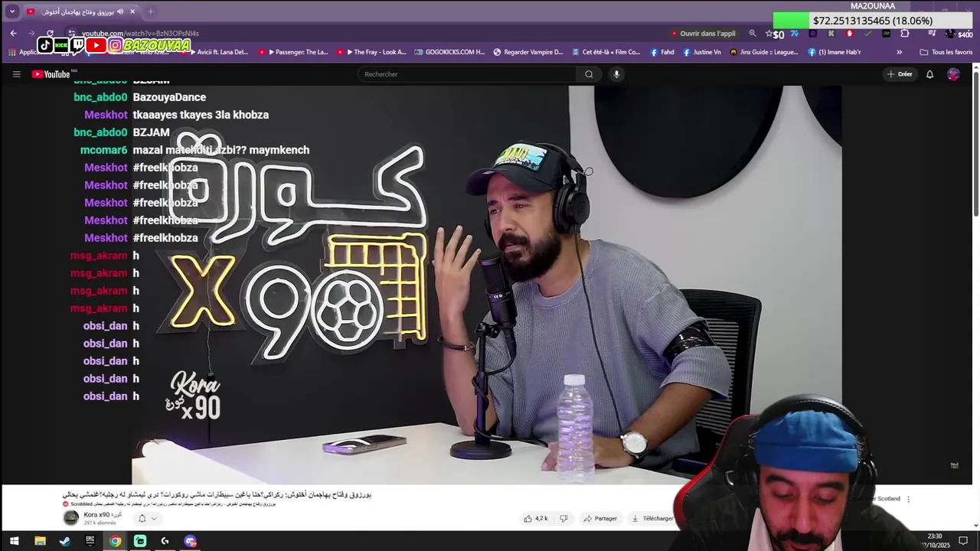This screenshot has height=551, width=980.
Task: Open the YouTube account avatar menu
Action: tap(953, 74)
